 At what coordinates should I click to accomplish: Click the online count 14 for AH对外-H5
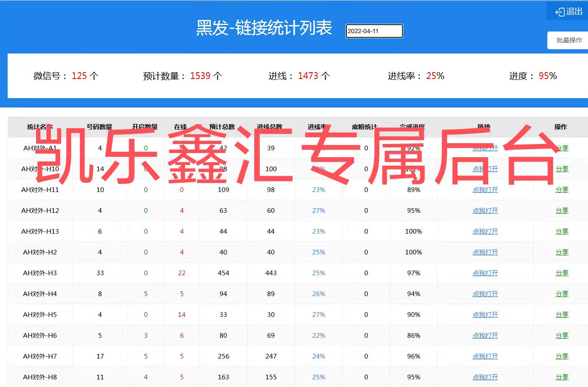click(x=182, y=315)
